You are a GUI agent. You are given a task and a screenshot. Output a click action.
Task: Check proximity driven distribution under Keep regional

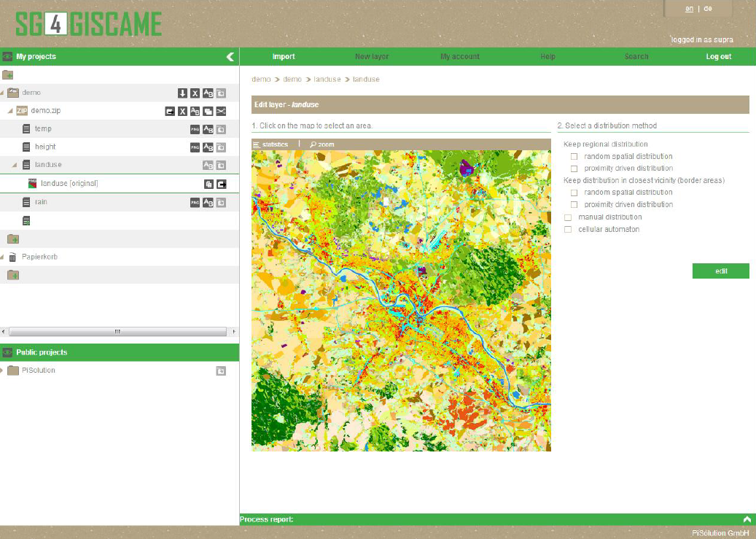click(x=574, y=168)
